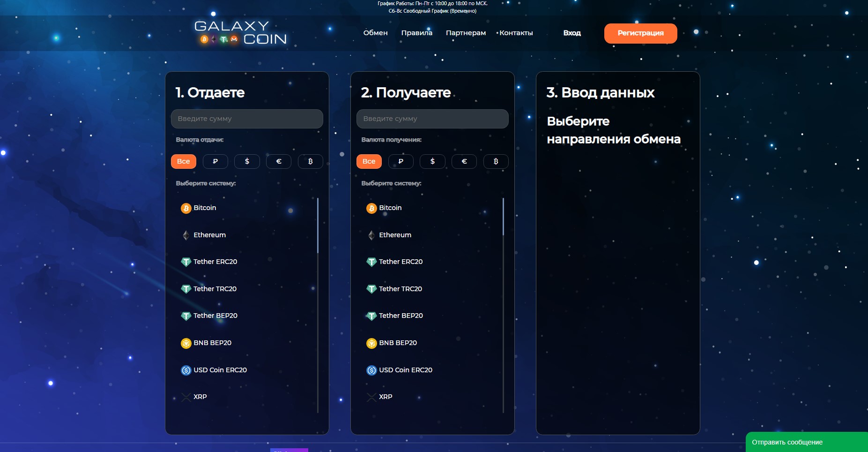Viewport: 868px width, 452px height.
Task: Filter Отдаете currencies by euro
Action: [279, 161]
